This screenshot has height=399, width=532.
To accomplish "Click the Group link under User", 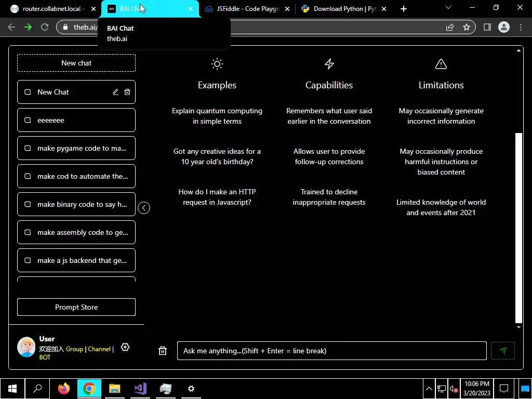I will 74,349.
